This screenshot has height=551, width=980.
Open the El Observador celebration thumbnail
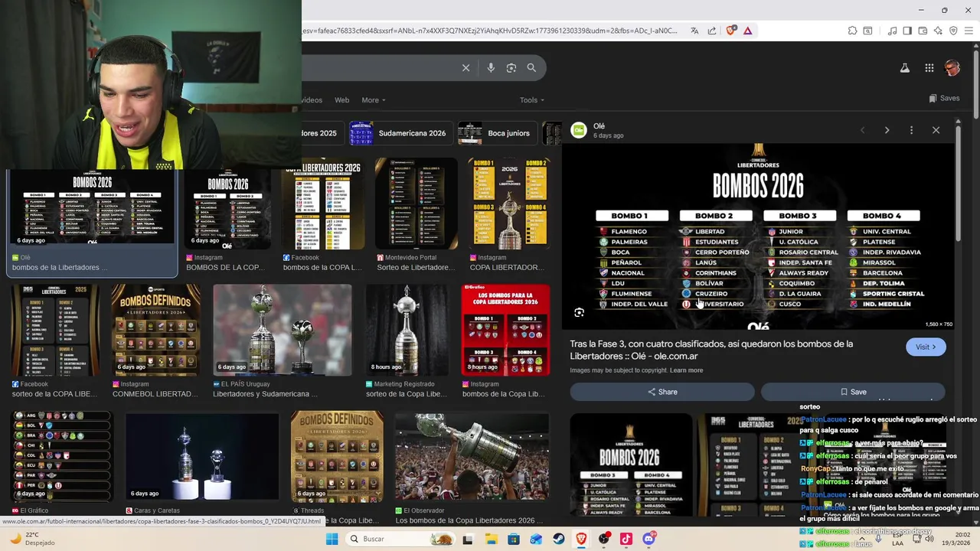click(x=472, y=457)
